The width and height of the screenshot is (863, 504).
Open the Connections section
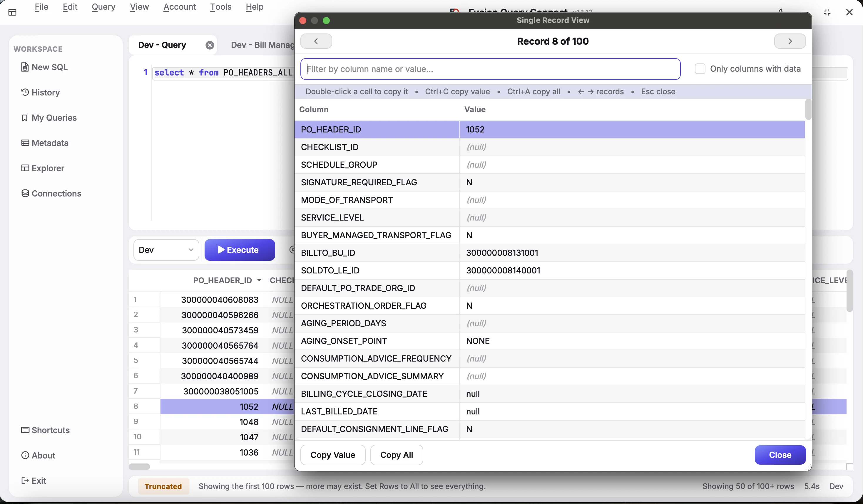click(51, 194)
